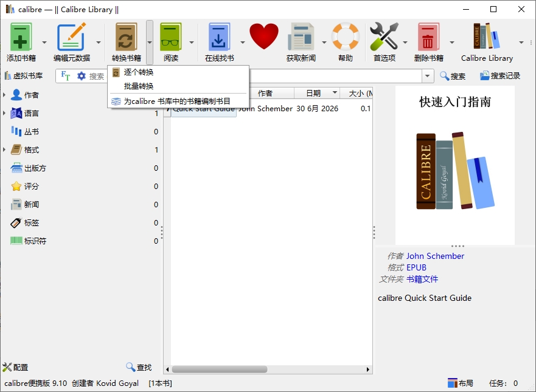This screenshot has width=536, height=392.
Task: Click the full-text search FT icon
Action: point(65,76)
